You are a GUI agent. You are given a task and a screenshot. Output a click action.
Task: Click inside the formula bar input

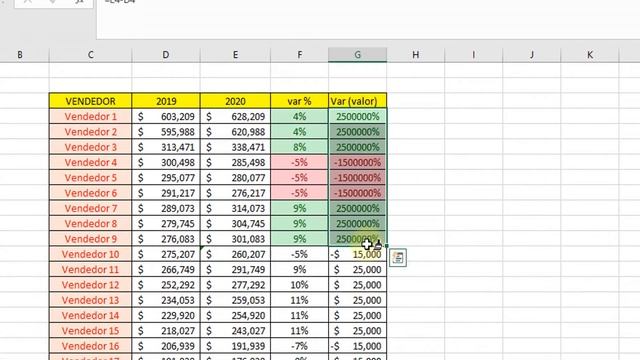pos(368,19)
